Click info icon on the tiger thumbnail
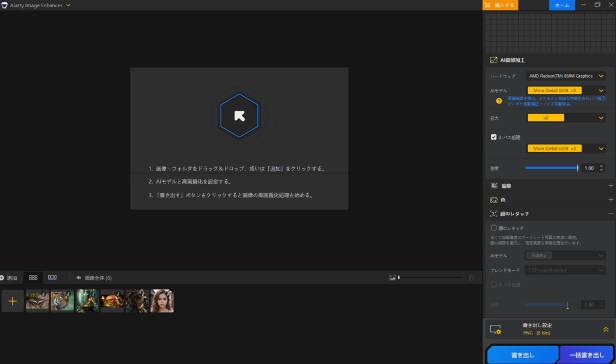Screen dimensions: 616x364 tap(69, 294)
